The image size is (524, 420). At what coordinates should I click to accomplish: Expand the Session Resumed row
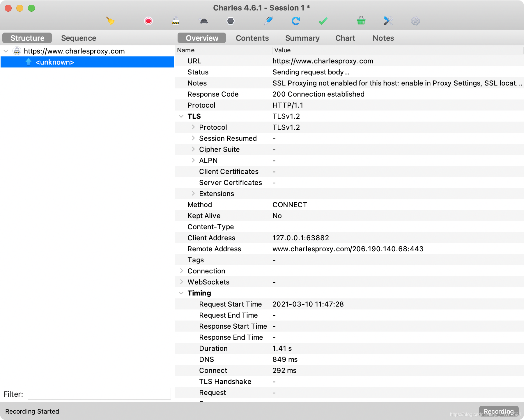193,138
